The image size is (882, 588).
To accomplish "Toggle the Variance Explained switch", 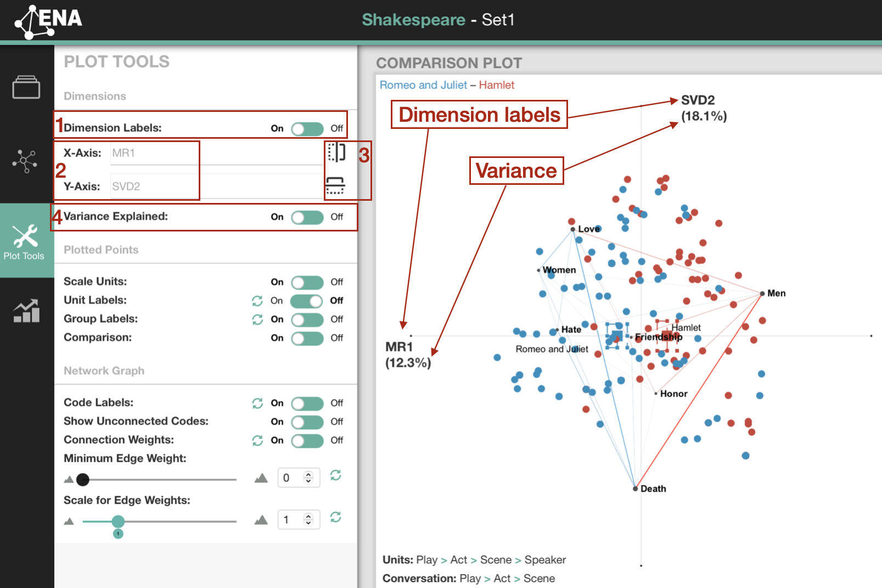I will point(307,217).
